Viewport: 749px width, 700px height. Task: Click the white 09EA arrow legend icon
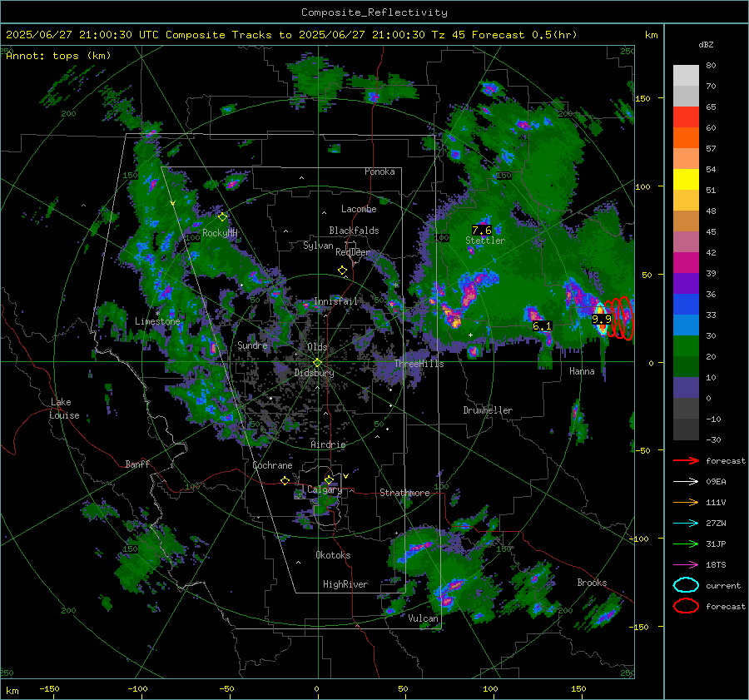686,482
